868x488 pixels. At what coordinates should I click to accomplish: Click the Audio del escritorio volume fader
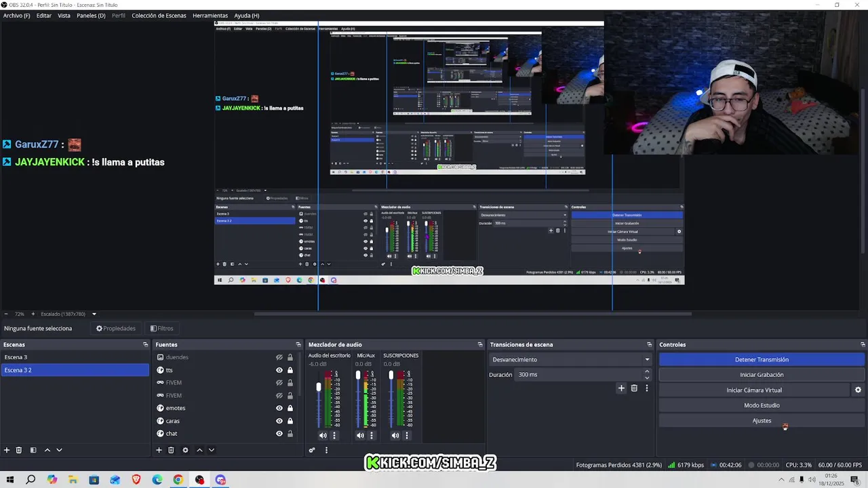coord(319,387)
